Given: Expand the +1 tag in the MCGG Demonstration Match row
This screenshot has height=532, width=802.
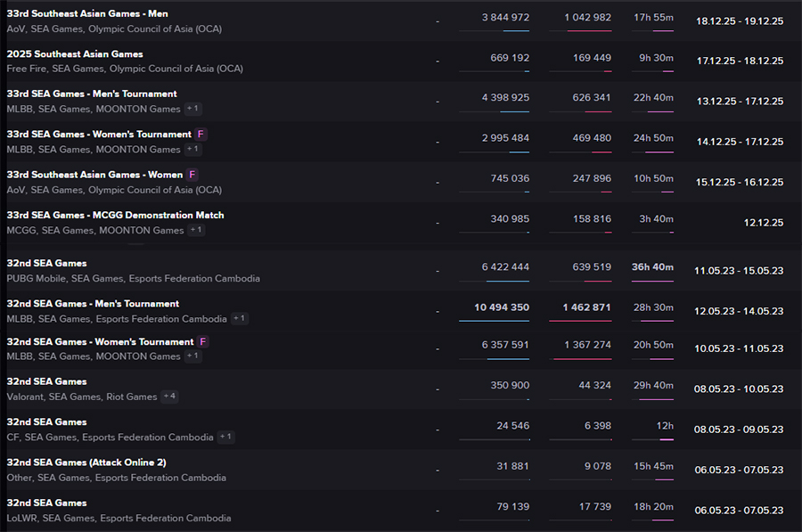Looking at the screenshot, I should [196, 230].
